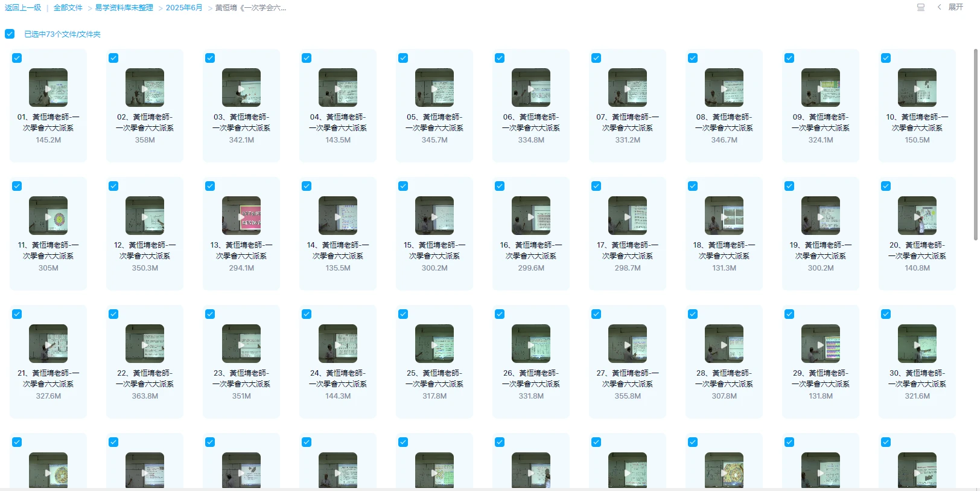
Task: Click the vertical scrollbar on right edge
Action: coord(976,145)
